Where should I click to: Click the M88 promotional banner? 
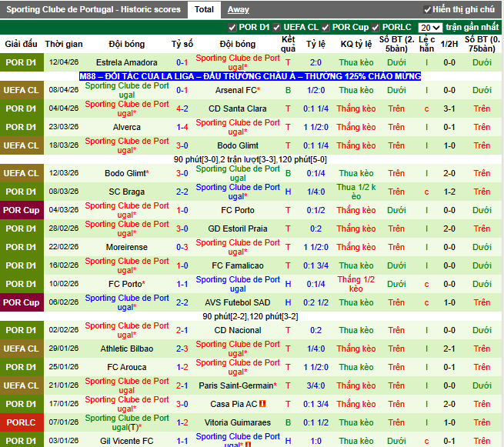pos(250,76)
